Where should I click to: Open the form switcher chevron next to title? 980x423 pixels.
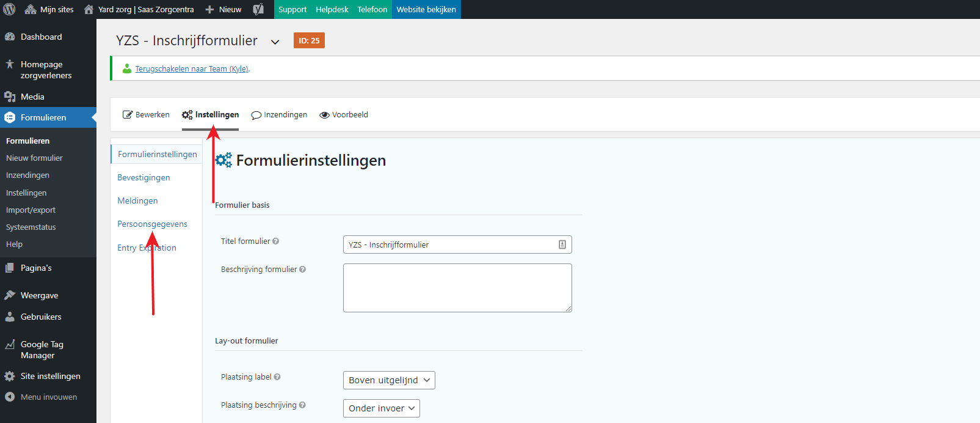[x=275, y=42]
